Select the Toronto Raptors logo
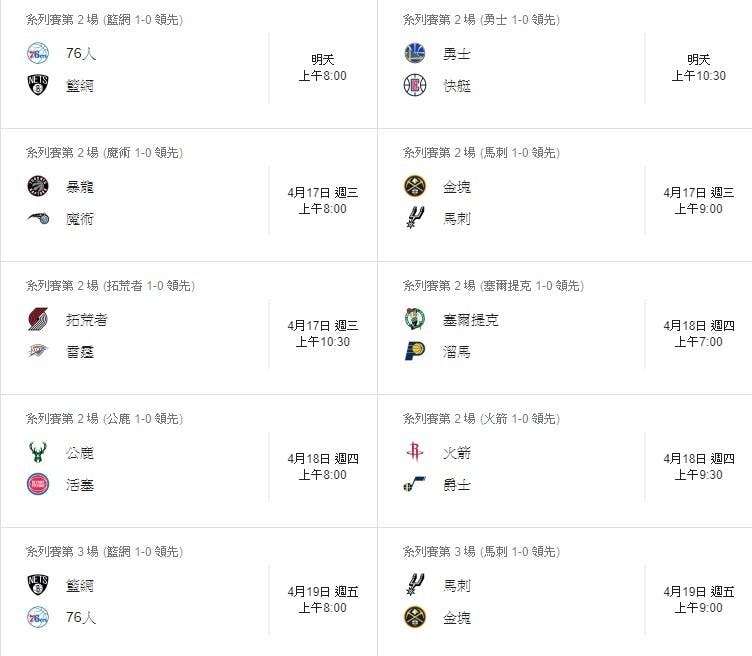This screenshot has width=752, height=656. (x=38, y=186)
